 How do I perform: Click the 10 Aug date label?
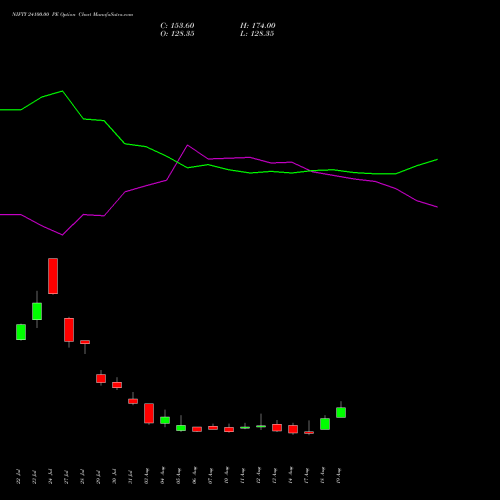226,476
